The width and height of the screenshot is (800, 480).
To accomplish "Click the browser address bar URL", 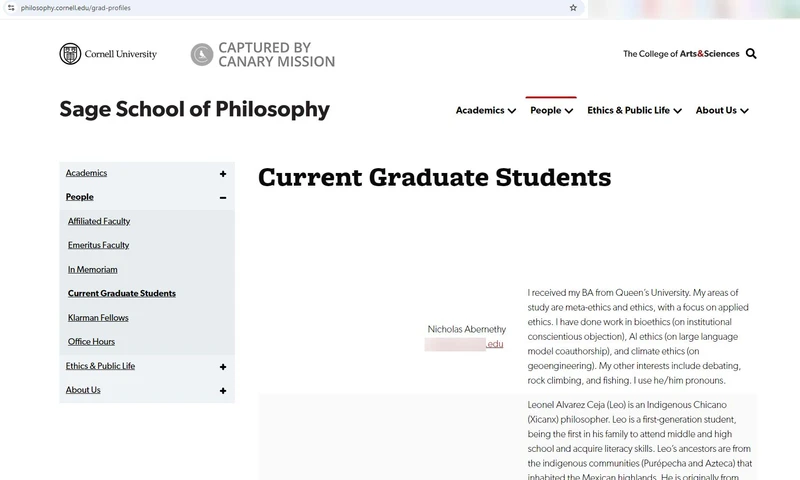I will [76, 8].
